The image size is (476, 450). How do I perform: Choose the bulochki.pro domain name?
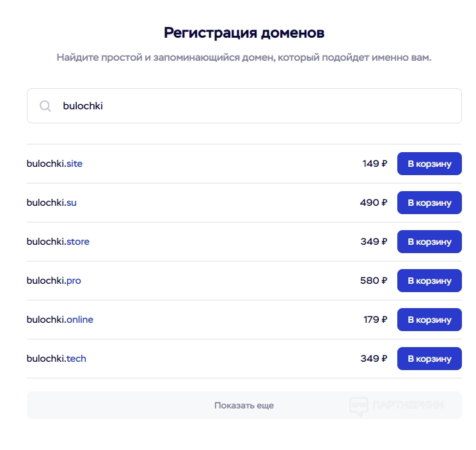[x=54, y=281]
